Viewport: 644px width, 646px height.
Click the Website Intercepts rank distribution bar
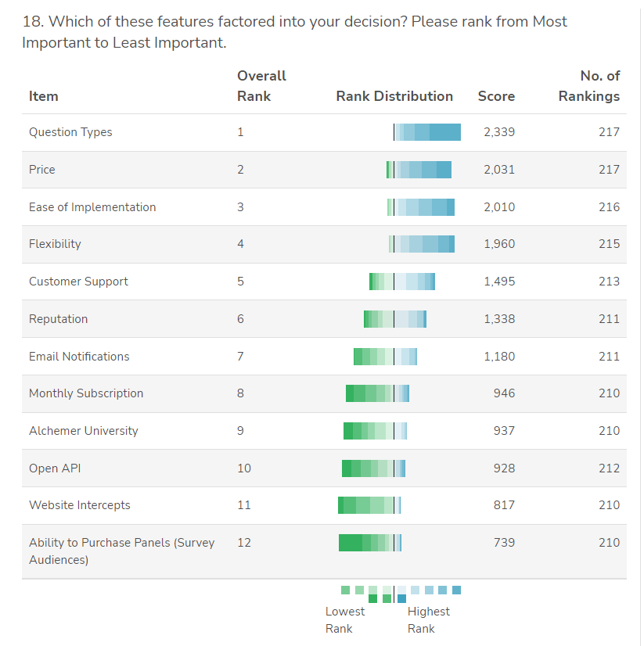369,505
